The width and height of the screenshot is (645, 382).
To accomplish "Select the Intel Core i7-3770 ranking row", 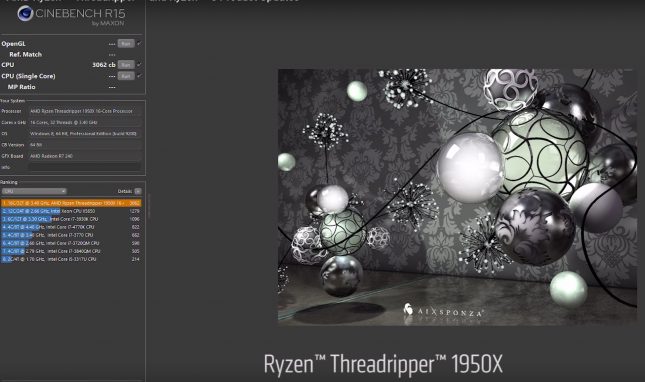I will point(71,235).
